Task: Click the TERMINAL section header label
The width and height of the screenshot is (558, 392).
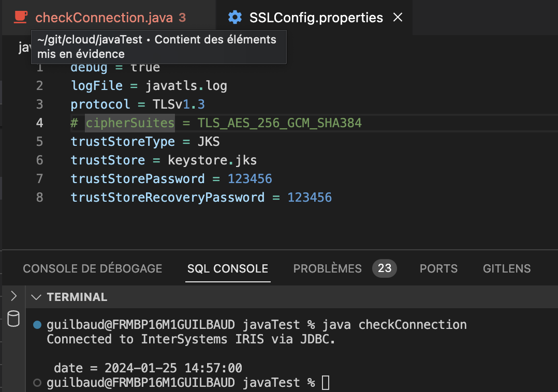Action: 77,297
